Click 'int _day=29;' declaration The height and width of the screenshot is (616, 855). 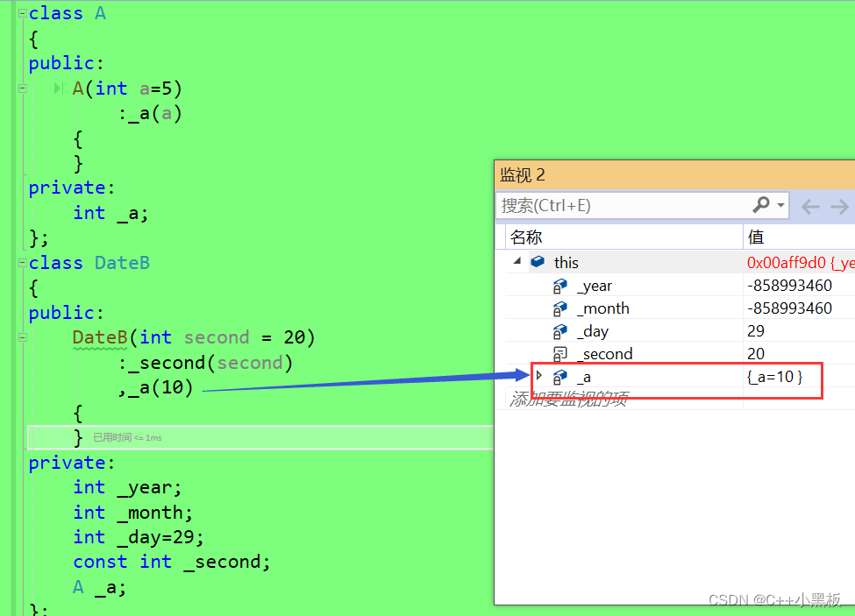pyautogui.click(x=139, y=537)
